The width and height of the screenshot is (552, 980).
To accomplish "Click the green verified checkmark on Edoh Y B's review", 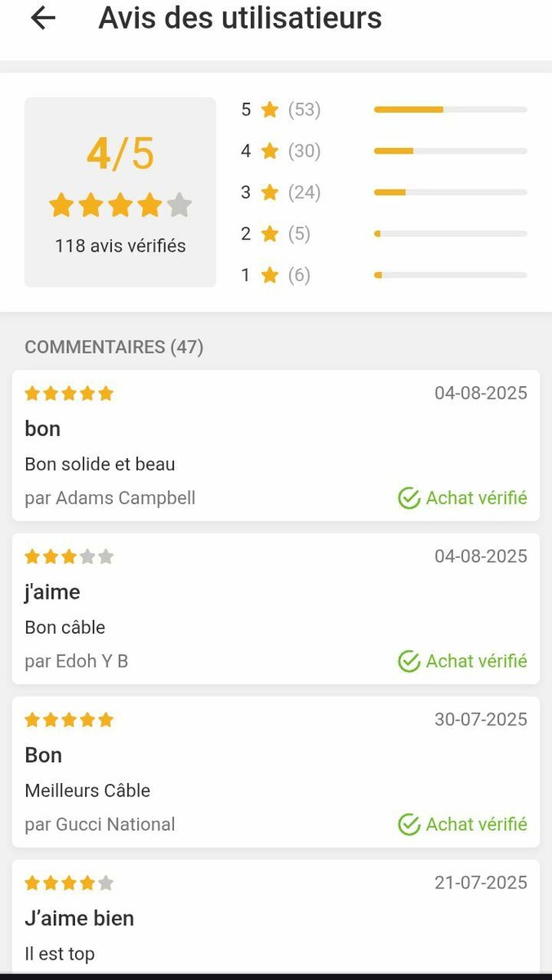I will tap(408, 661).
